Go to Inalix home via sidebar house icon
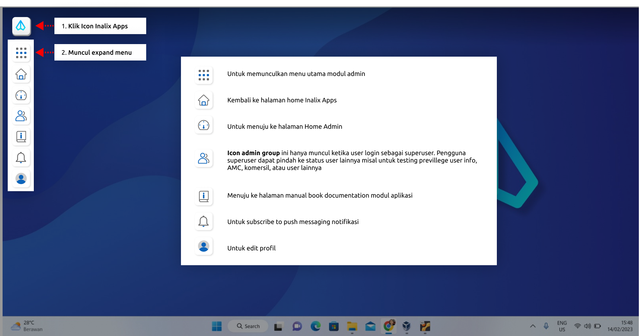Viewport: 644px width, 336px height. [21, 74]
